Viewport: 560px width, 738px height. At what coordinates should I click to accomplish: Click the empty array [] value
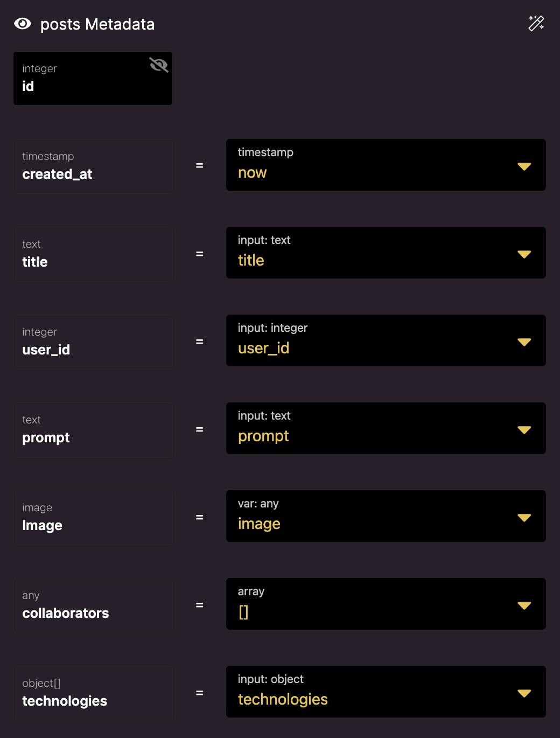243,612
